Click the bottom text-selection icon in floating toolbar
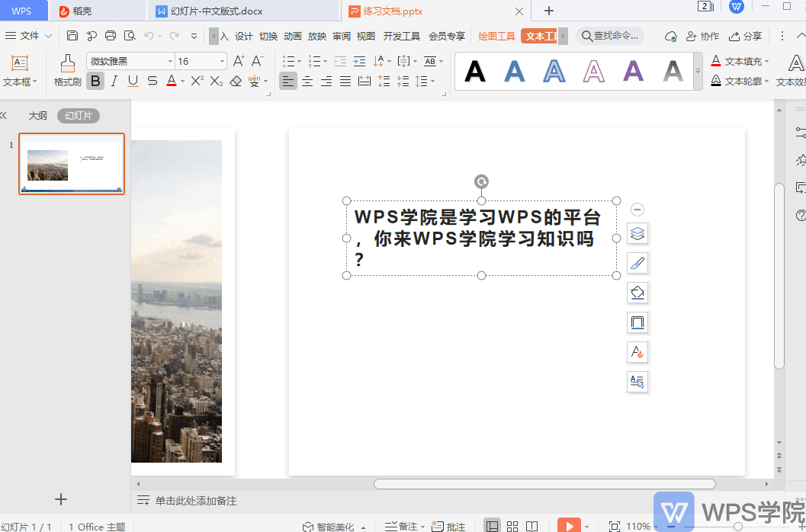The width and height of the screenshot is (806, 532). 637,382
